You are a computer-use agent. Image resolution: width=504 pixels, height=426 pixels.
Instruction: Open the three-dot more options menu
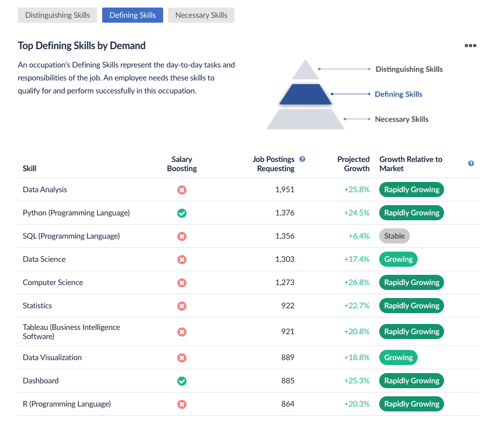coord(471,45)
